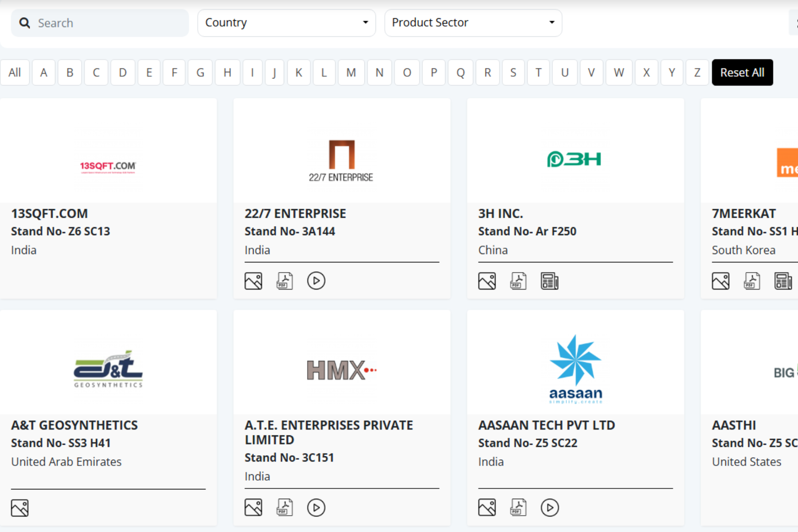Click the 3H Inc. logo thumbnail
Image resolution: width=798 pixels, height=532 pixels.
coord(575,159)
